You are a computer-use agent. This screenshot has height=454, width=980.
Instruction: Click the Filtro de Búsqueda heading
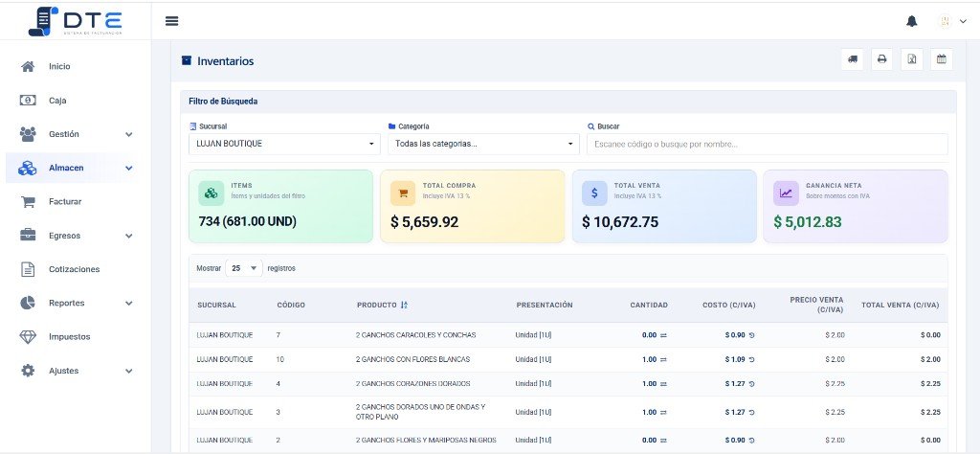coord(223,102)
